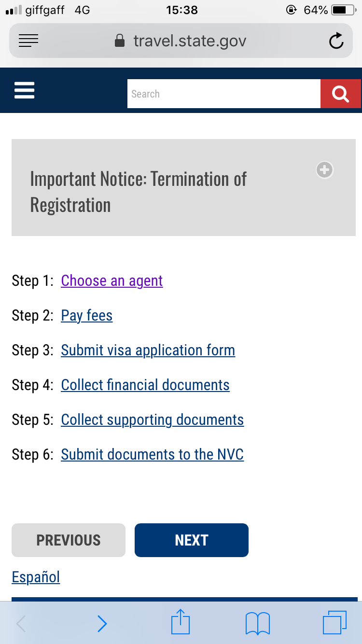The image size is (362, 644).
Task: Expand the Important Notice plus icon
Action: point(324,170)
